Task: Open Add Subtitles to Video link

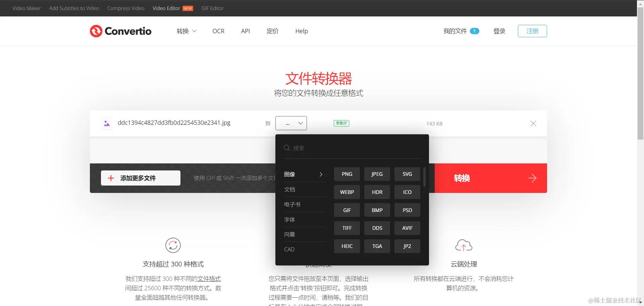Action: (74, 8)
